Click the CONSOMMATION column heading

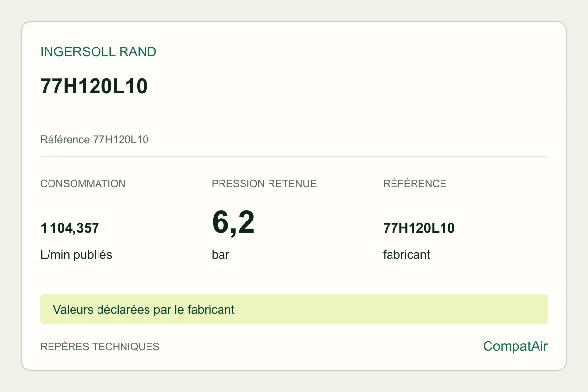click(83, 184)
